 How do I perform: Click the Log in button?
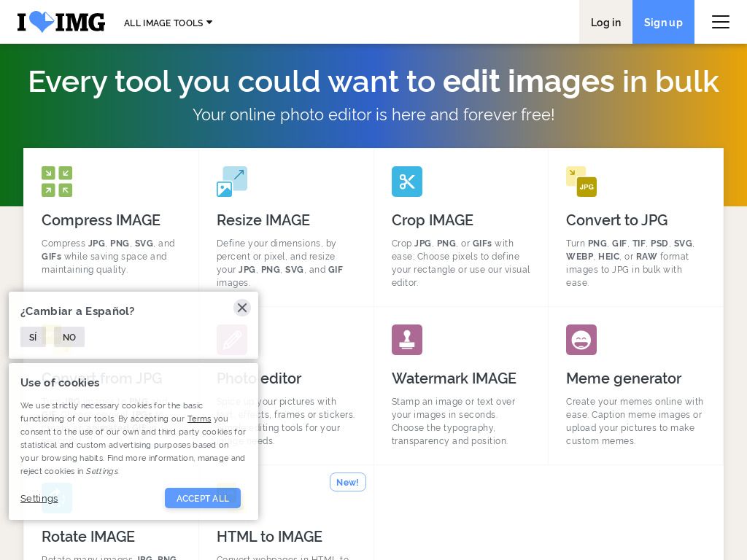pyautogui.click(x=605, y=22)
